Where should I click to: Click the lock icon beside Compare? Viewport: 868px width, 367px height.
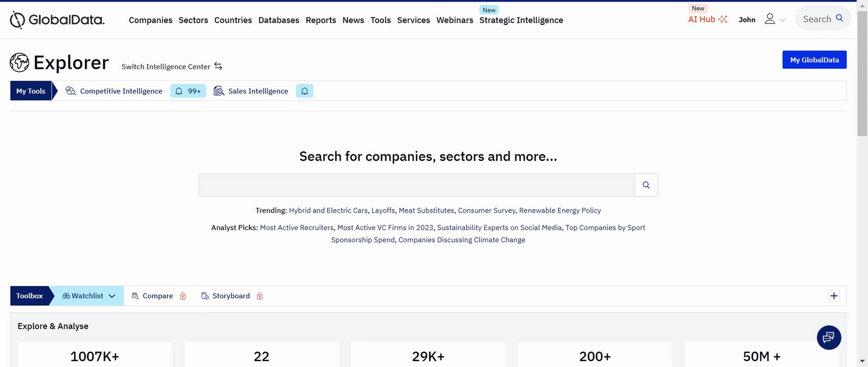click(183, 296)
